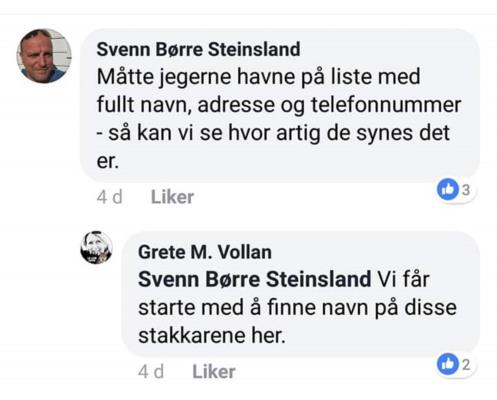Screen dimensions: 497x400
Task: Open the reaction count 3 on first comment
Action: pos(466,190)
